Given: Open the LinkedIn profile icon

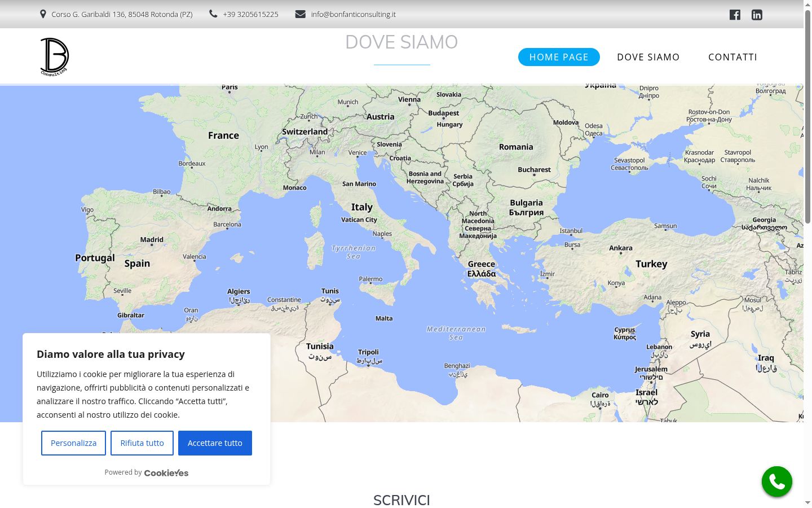Looking at the screenshot, I should click(757, 15).
